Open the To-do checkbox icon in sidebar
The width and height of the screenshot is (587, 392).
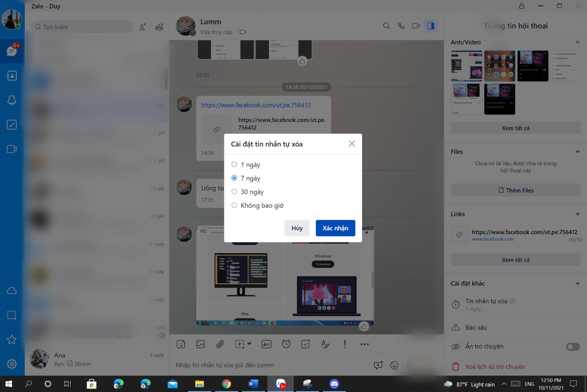12,125
